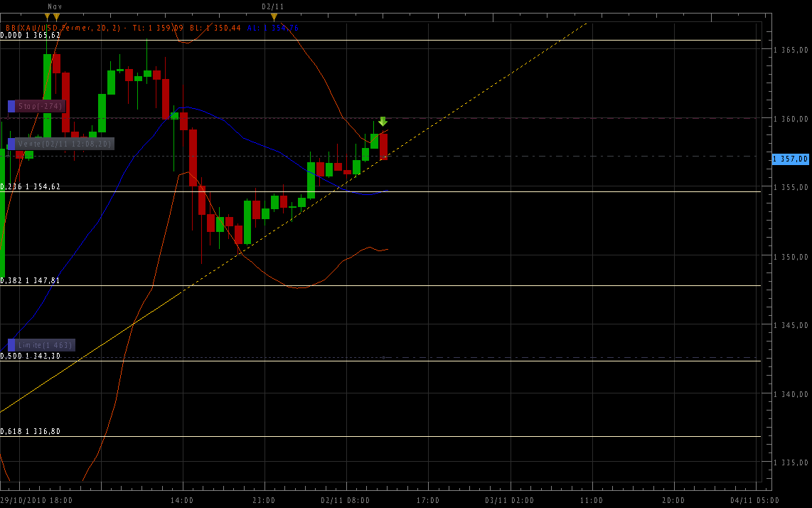Grab the blue handle of Stop order
Viewport: 812px width, 508px height.
[11, 106]
